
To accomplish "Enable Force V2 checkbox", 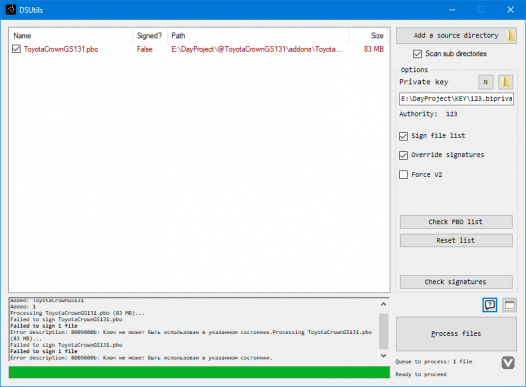I will click(403, 174).
